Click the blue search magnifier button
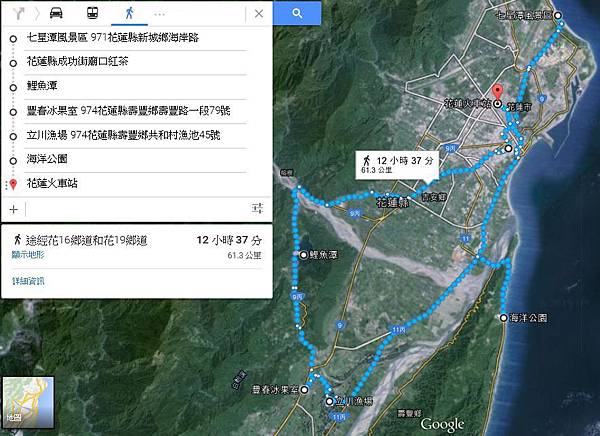 click(297, 13)
